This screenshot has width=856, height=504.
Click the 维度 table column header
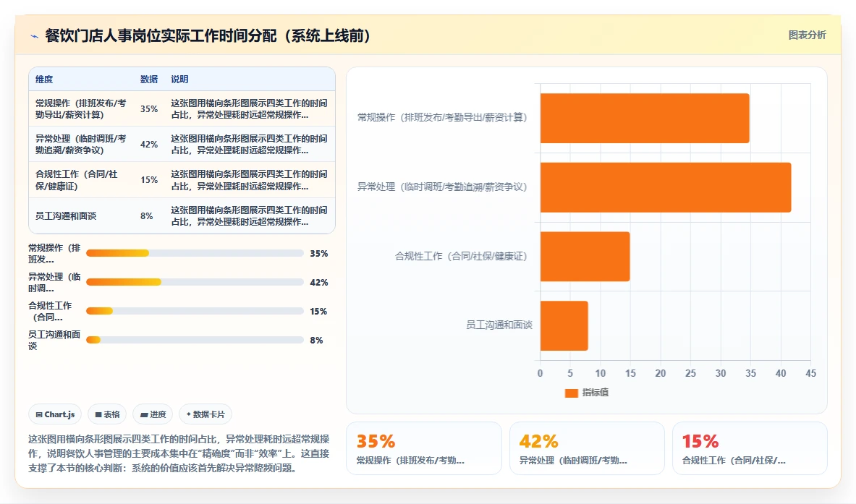pos(44,79)
